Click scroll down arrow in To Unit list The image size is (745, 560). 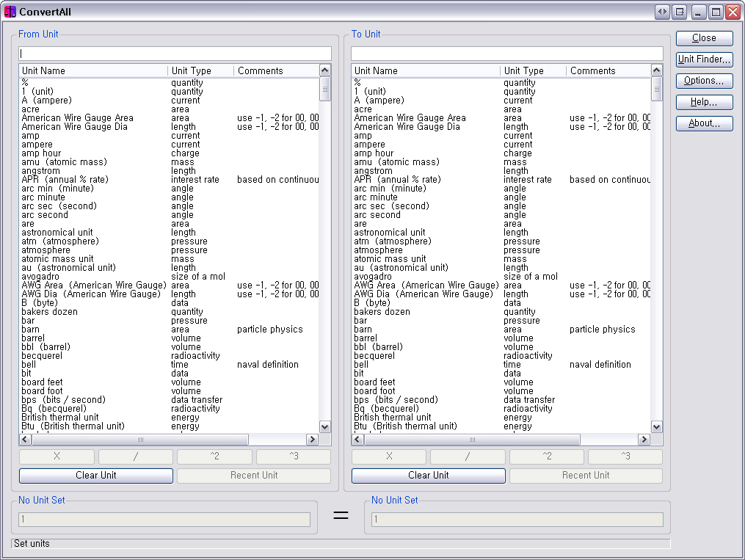pos(657,426)
